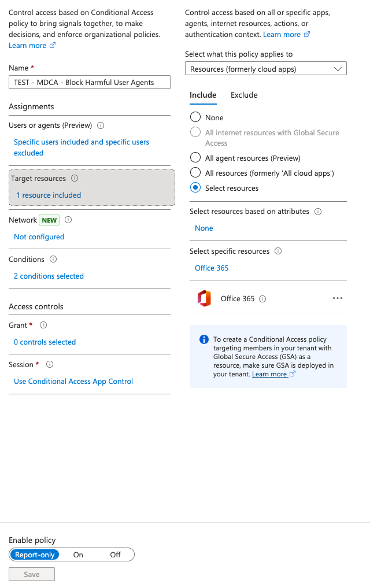The image size is (370, 588).
Task: Select All internet resources with Global Secure Access
Action: [x=195, y=132]
